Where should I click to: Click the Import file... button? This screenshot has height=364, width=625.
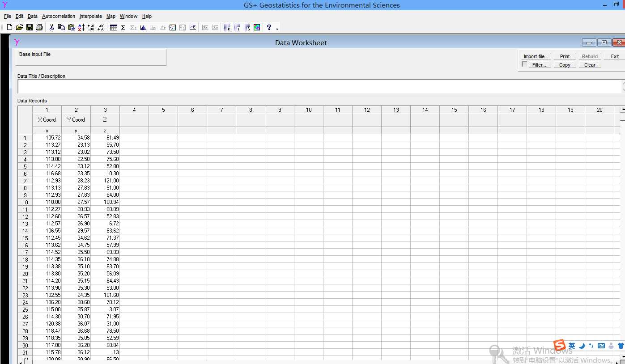tap(536, 56)
